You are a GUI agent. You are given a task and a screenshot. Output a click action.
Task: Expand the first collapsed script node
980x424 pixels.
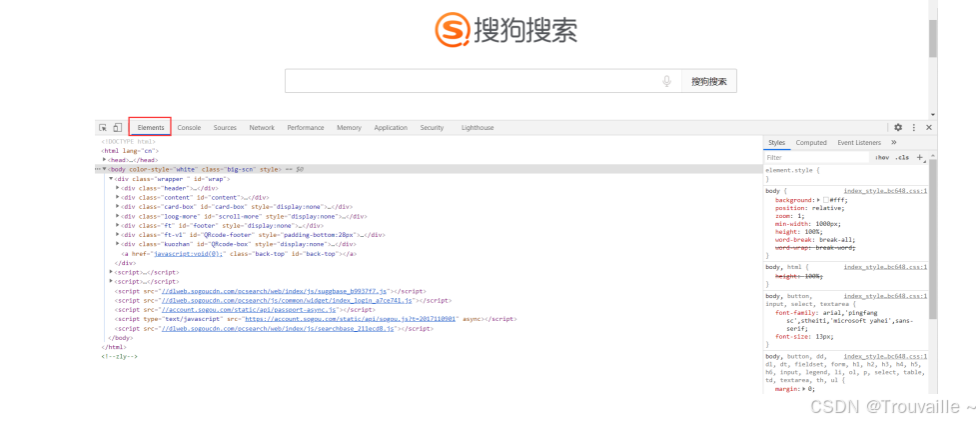111,273
